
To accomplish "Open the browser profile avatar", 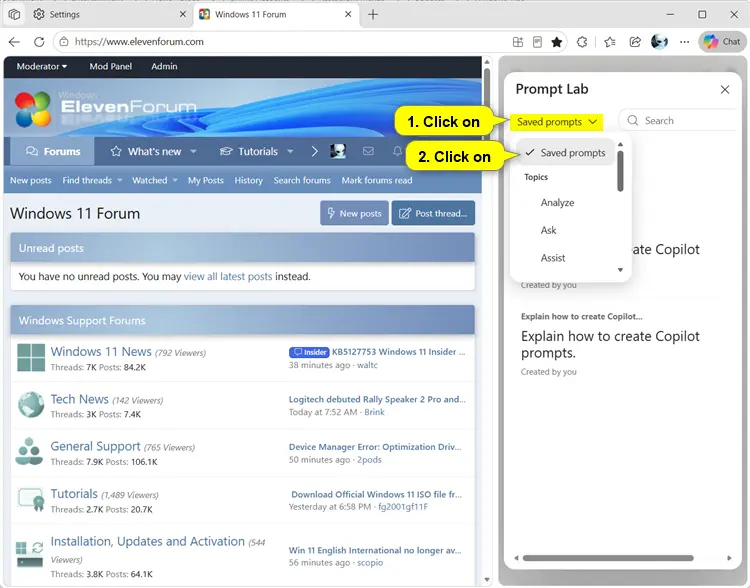I will 660,42.
